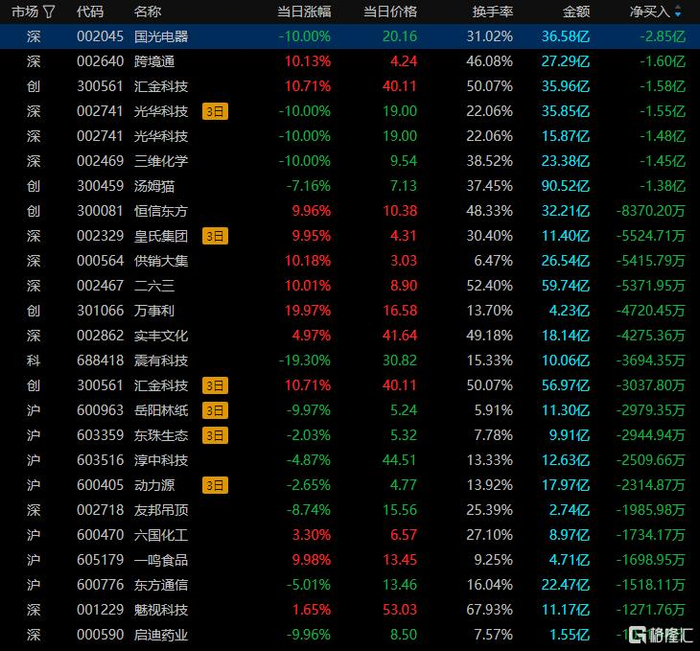Viewport: 700px width, 651px height.
Task: Select the 国光电器 stock name
Action: (x=161, y=36)
